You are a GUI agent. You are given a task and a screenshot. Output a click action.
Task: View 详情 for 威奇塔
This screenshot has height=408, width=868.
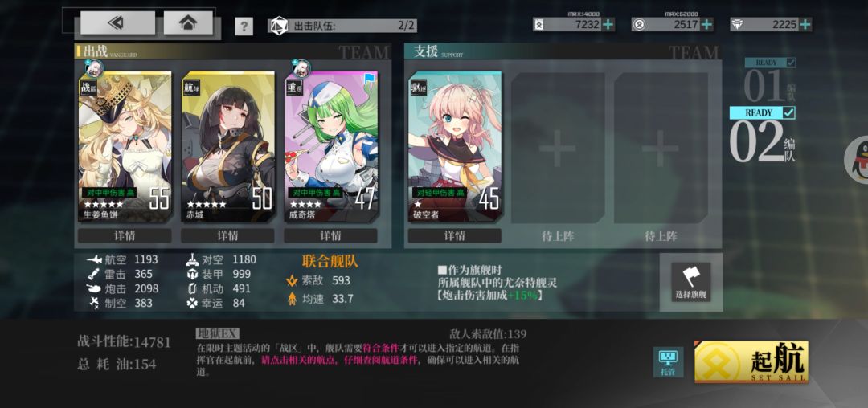[x=330, y=235]
